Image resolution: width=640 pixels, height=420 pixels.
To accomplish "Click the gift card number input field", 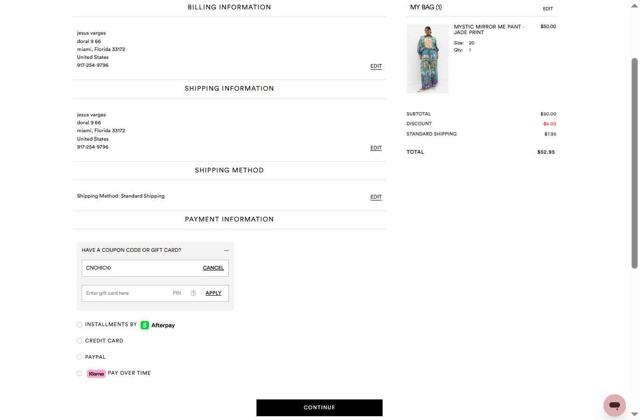I will tap(124, 293).
